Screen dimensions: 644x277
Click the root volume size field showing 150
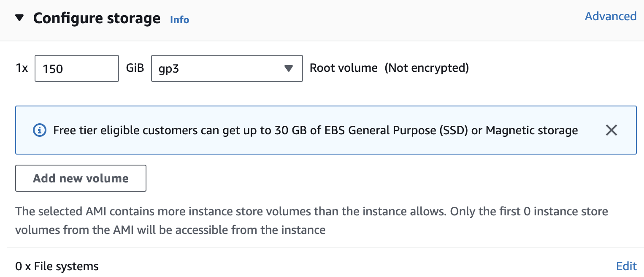pyautogui.click(x=77, y=68)
